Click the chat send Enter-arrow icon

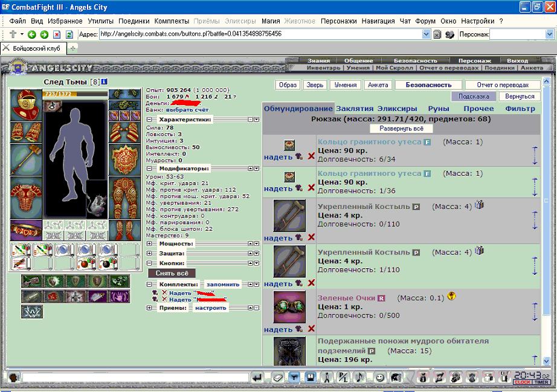pos(257,378)
